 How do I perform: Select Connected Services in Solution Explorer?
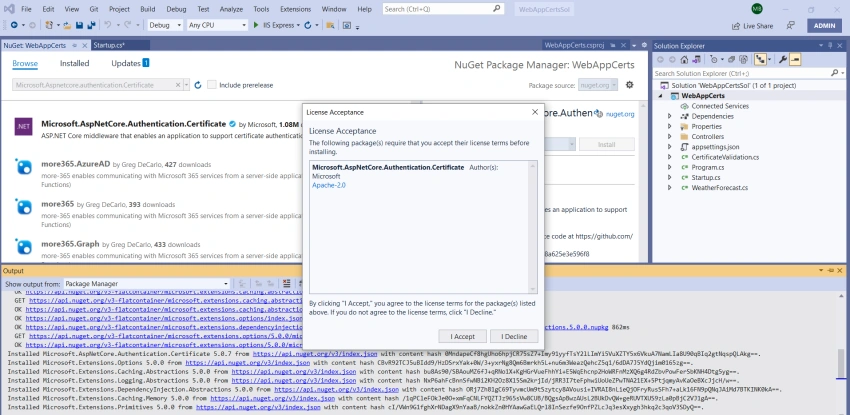[x=720, y=106]
